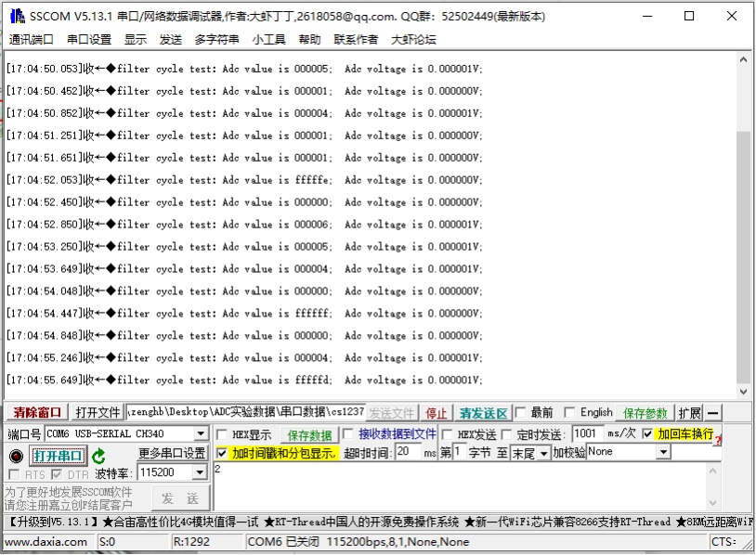This screenshot has height=555, width=756.
Task: Click the refresh ports circular-arrows icon
Action: pos(98,456)
